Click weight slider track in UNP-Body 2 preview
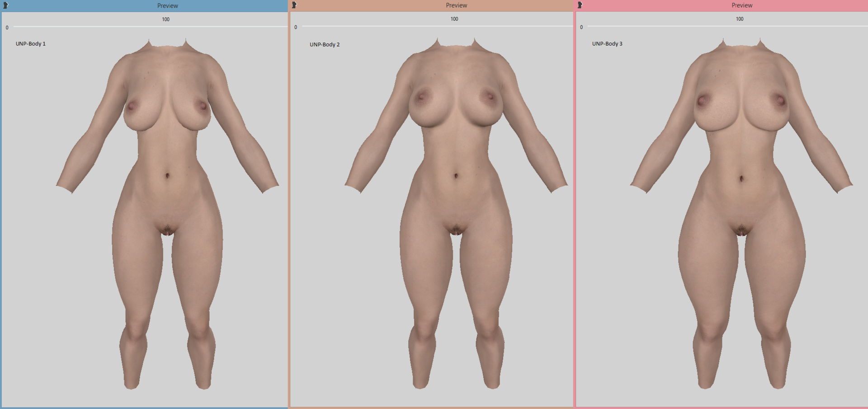Screen dimensions: 868x409 click(438, 26)
